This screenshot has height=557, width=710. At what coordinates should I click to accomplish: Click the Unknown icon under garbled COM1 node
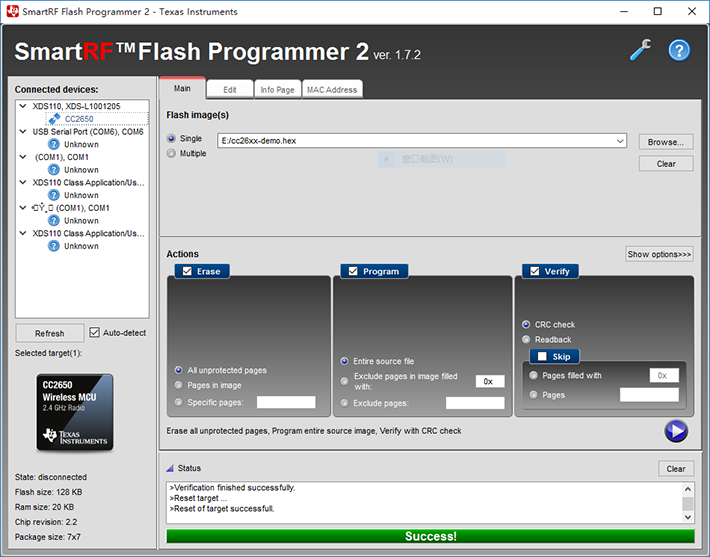click(54, 221)
